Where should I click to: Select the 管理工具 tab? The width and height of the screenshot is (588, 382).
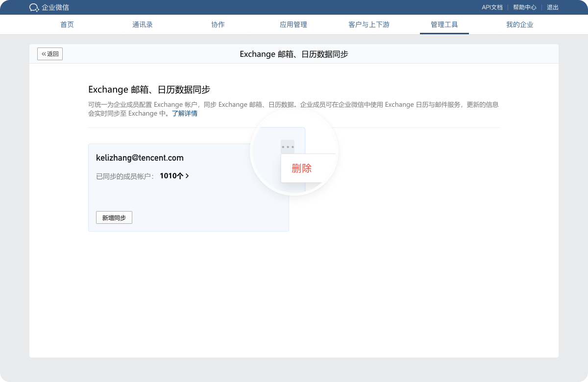pyautogui.click(x=444, y=24)
